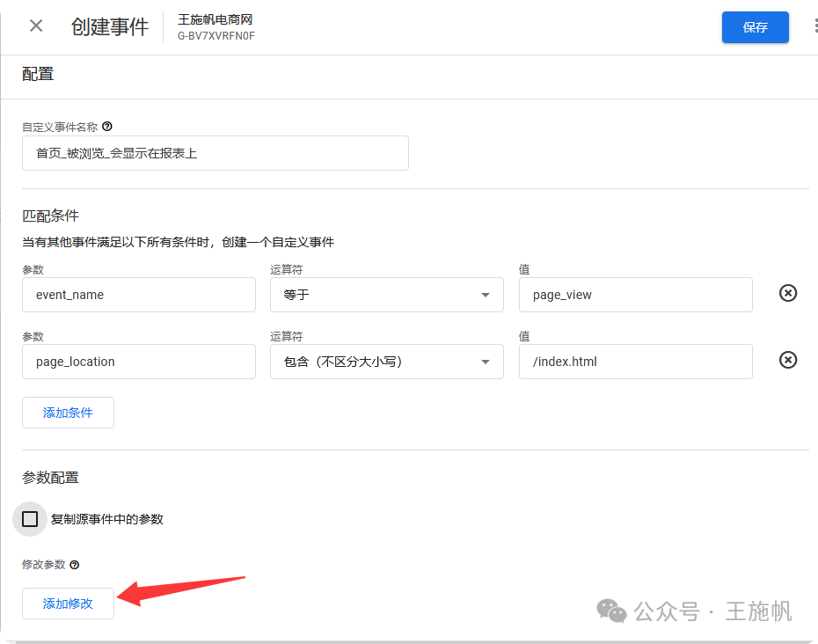This screenshot has height=644, width=818.
Task: Click the 添加条件 button
Action: coord(68,413)
